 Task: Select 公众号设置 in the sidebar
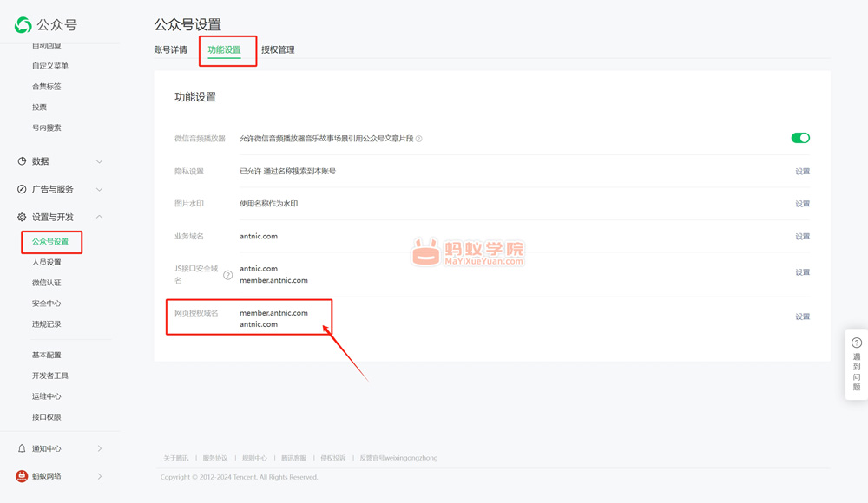click(x=50, y=242)
